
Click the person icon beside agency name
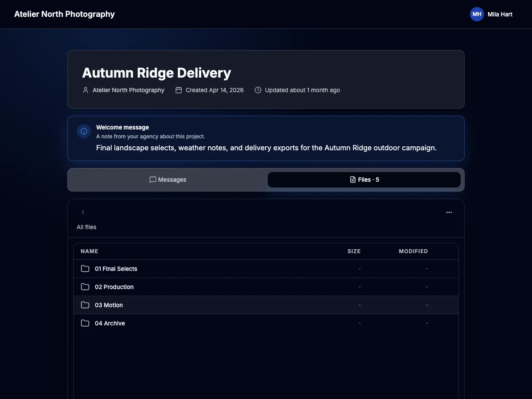tap(86, 90)
